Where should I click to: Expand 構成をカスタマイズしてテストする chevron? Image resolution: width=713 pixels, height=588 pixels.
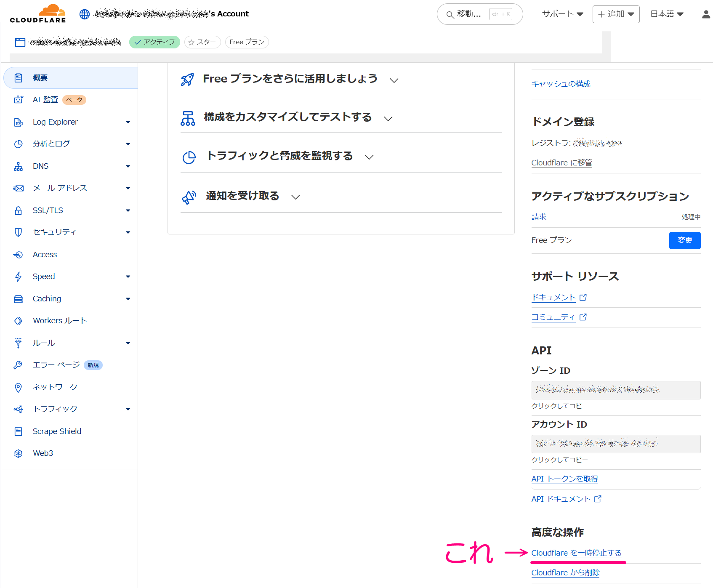tap(388, 118)
